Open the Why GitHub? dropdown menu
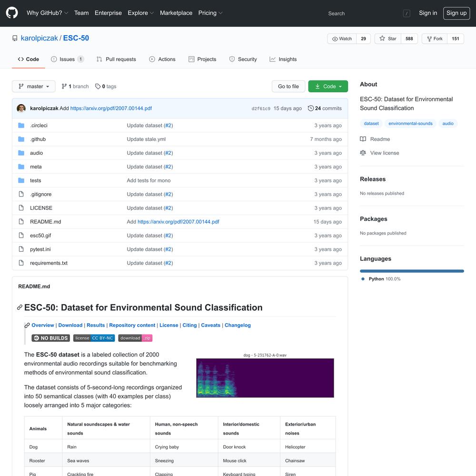This screenshot has width=476, height=476. point(47,13)
